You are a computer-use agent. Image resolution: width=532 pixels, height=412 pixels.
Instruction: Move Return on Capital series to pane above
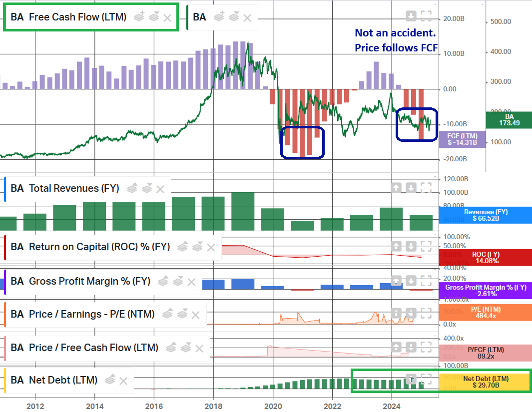[x=182, y=246]
